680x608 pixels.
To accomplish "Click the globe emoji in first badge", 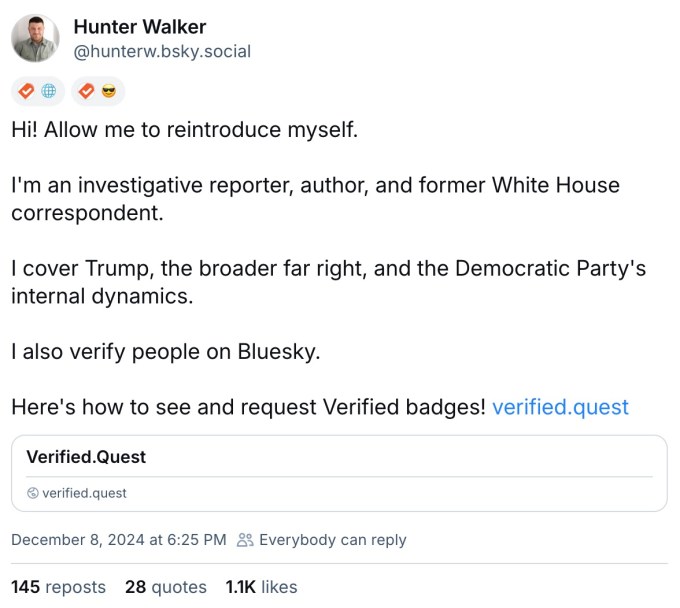I will tap(49, 91).
